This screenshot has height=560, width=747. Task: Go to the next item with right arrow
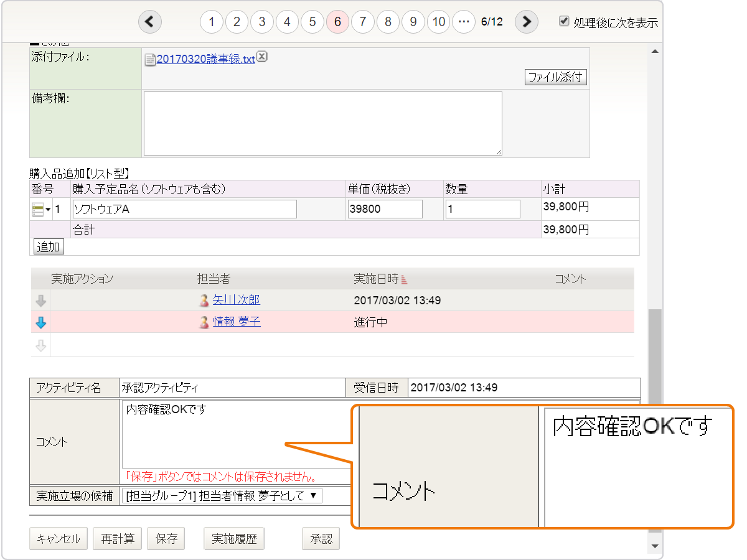(x=527, y=22)
